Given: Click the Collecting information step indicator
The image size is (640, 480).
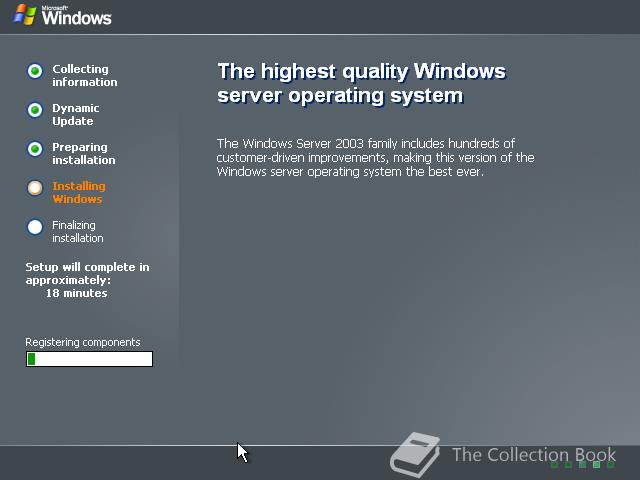Looking at the screenshot, I should tap(35, 71).
